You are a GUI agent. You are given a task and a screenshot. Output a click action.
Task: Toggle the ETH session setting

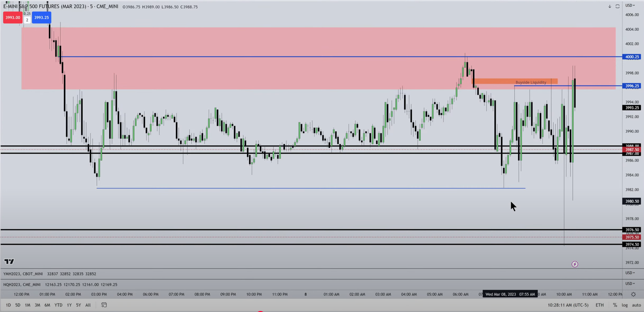(x=599, y=305)
